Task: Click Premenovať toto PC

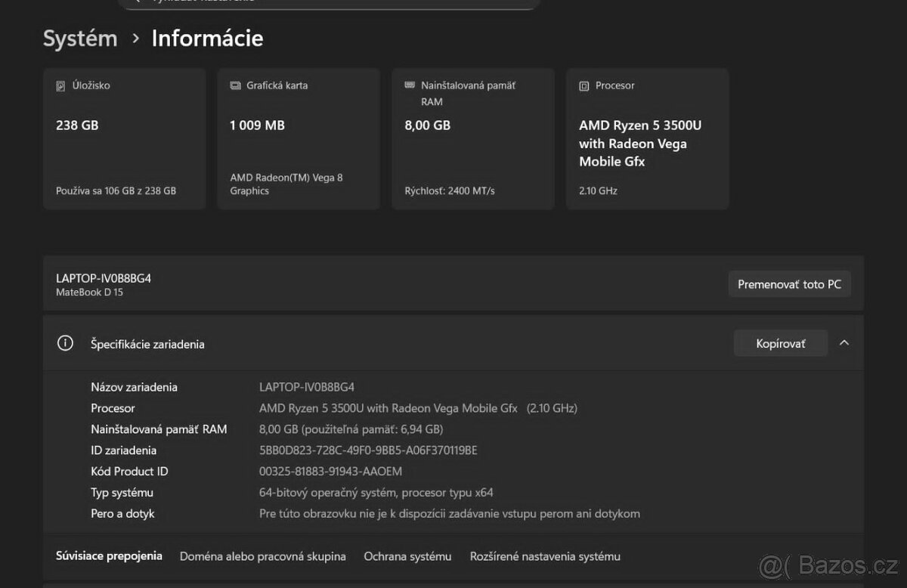Action: click(x=789, y=283)
